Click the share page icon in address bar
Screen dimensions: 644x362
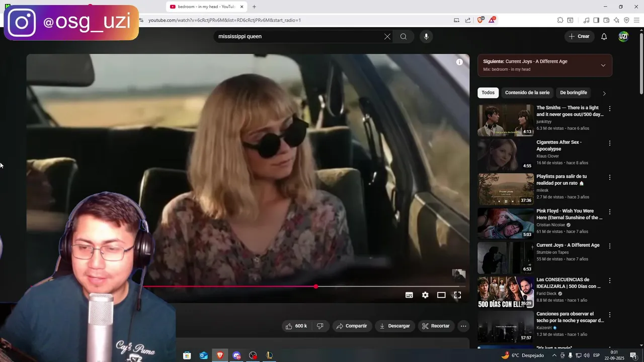(x=468, y=20)
